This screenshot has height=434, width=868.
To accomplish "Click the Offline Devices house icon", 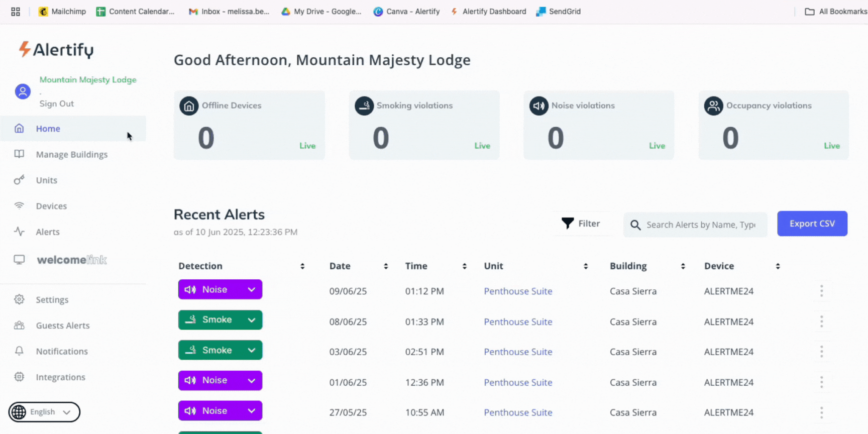I will coord(189,106).
